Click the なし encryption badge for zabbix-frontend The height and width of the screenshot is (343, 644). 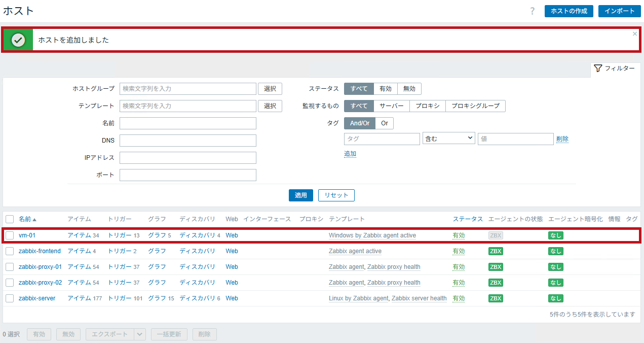(x=556, y=251)
